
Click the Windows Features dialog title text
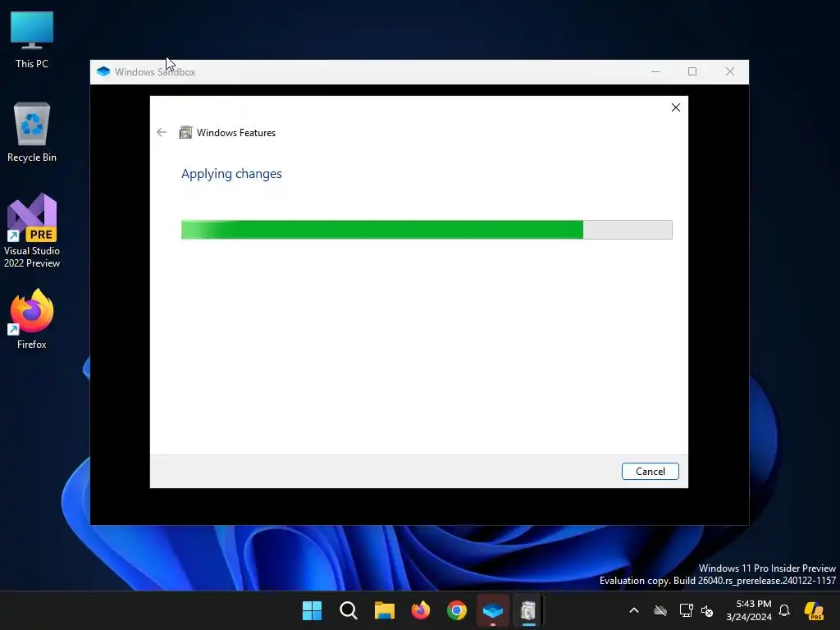click(x=236, y=133)
